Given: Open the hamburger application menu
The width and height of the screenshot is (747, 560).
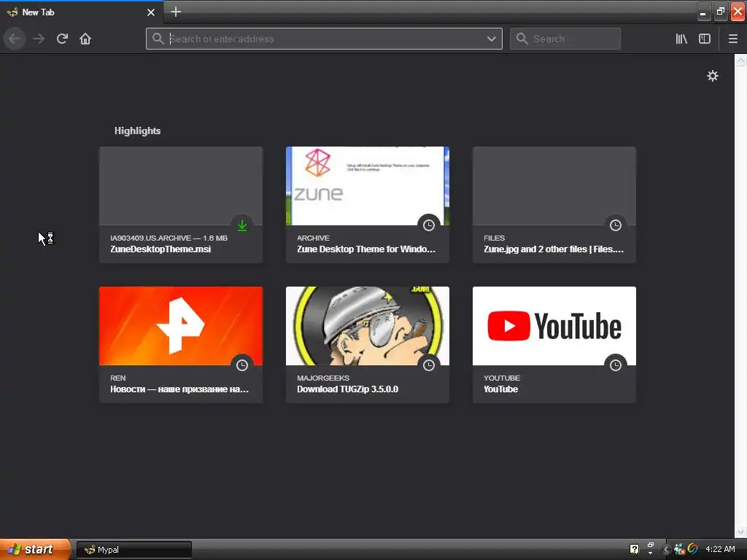Looking at the screenshot, I should point(732,39).
